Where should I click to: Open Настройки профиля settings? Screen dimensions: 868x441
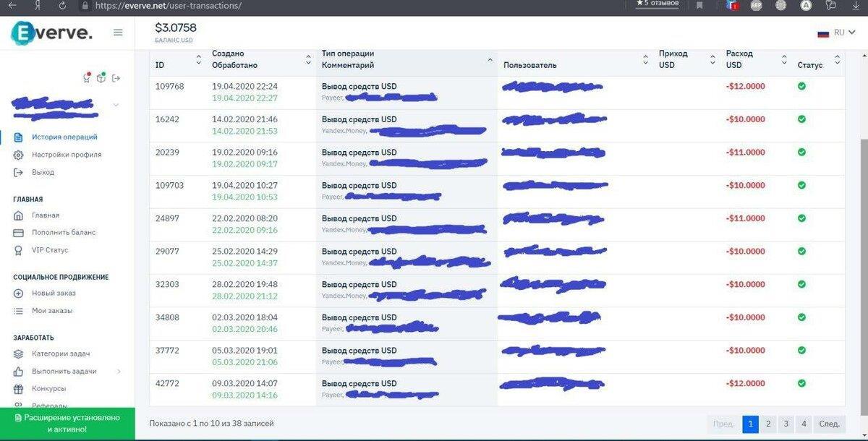[66, 155]
